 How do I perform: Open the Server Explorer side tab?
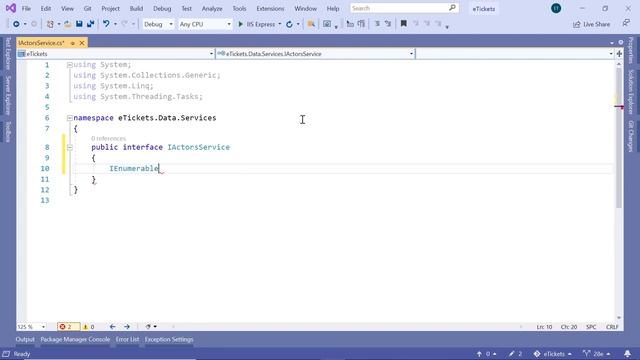coord(8,95)
